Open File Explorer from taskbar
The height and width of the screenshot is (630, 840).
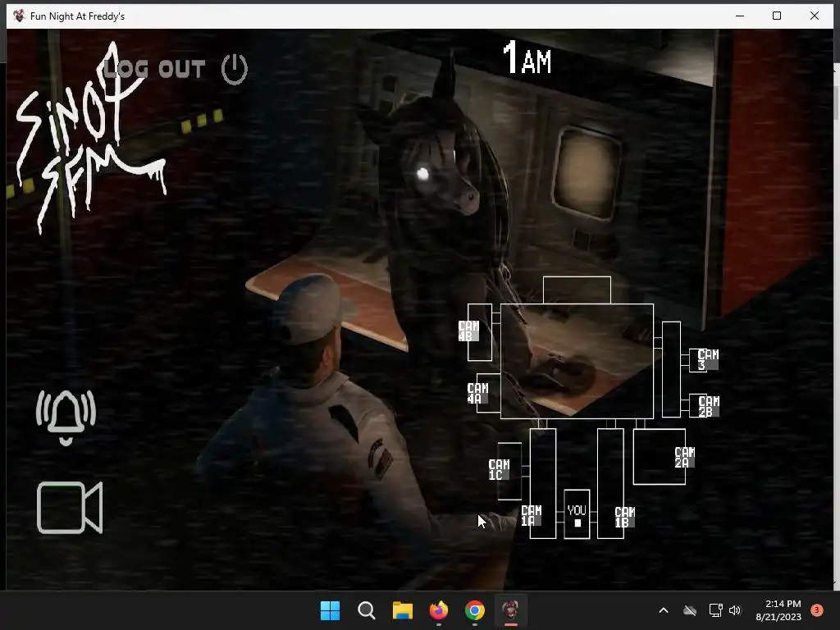(402, 610)
